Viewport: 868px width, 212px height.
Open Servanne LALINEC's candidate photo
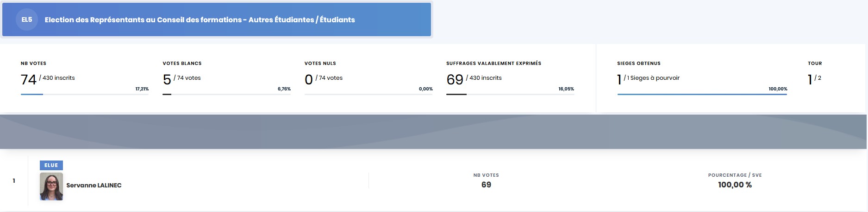[51, 186]
